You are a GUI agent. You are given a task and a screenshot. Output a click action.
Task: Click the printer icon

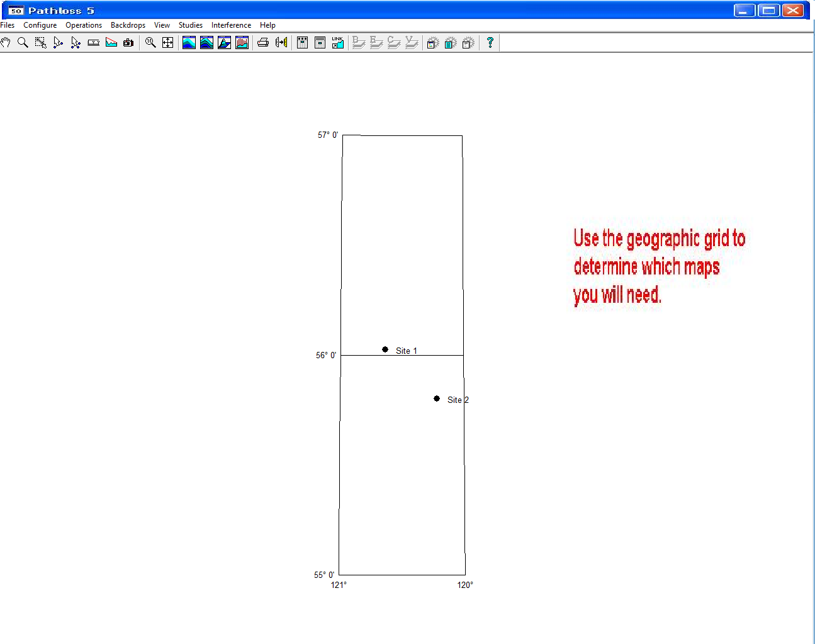point(263,43)
